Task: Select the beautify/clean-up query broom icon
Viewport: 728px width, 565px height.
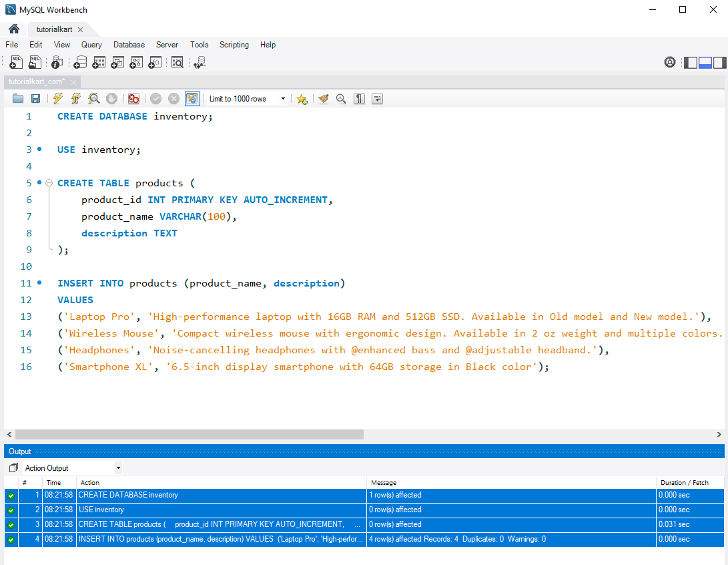Action: [324, 98]
